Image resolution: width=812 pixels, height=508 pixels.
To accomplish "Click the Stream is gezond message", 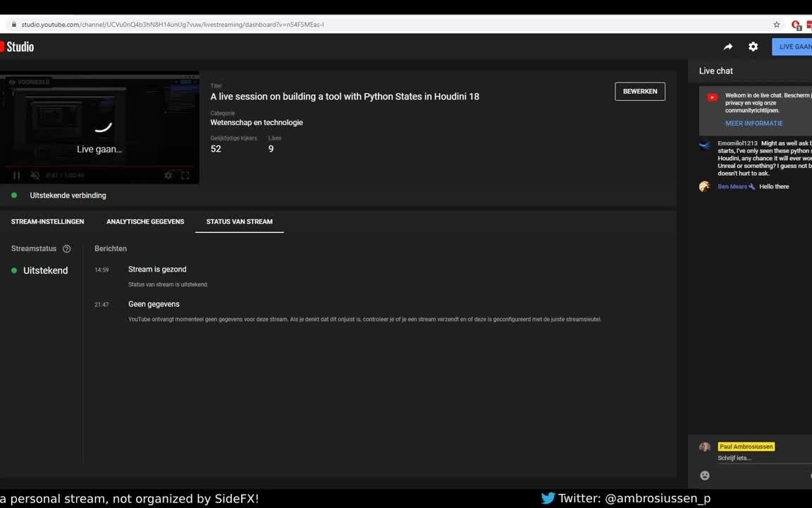I will click(157, 270).
